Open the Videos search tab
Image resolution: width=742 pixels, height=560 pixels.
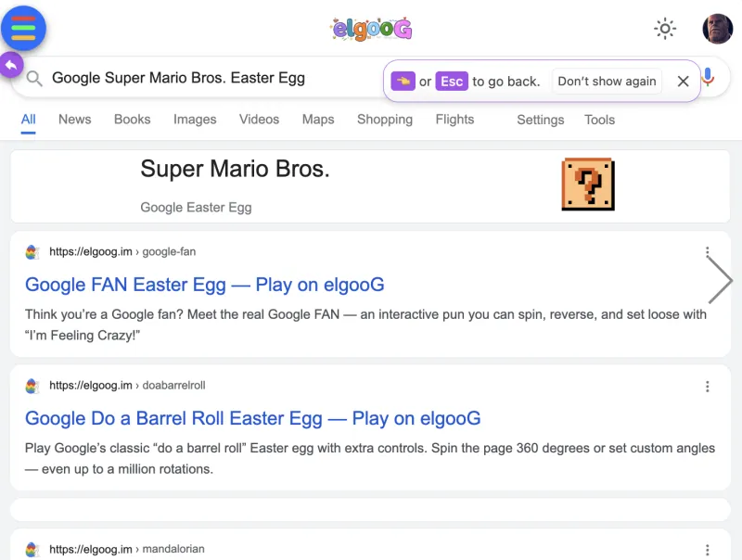pos(259,120)
